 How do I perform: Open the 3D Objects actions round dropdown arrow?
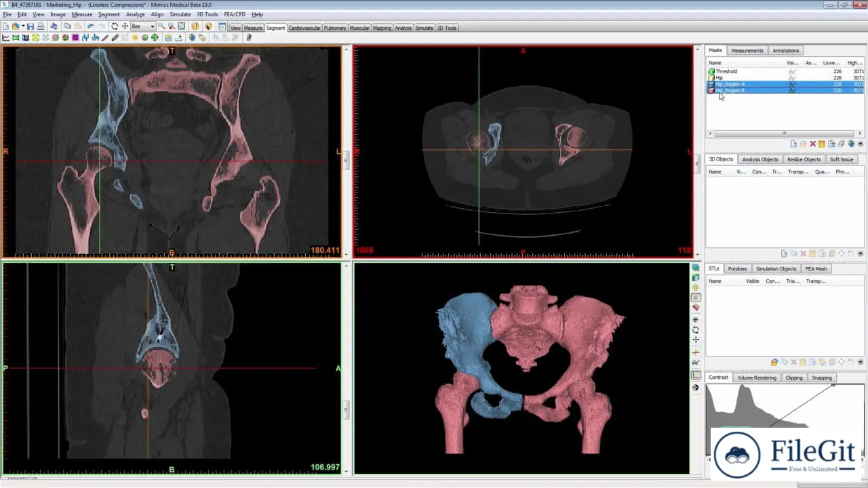pyautogui.click(x=861, y=253)
